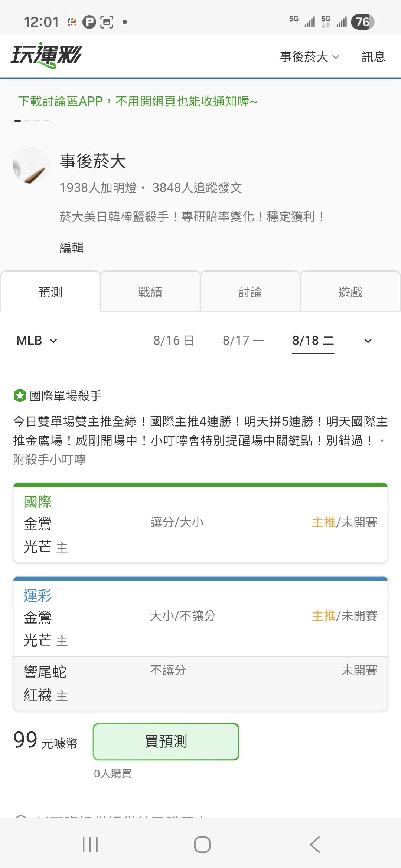Click the 編輯 profile link
The height and width of the screenshot is (868, 401).
(72, 247)
